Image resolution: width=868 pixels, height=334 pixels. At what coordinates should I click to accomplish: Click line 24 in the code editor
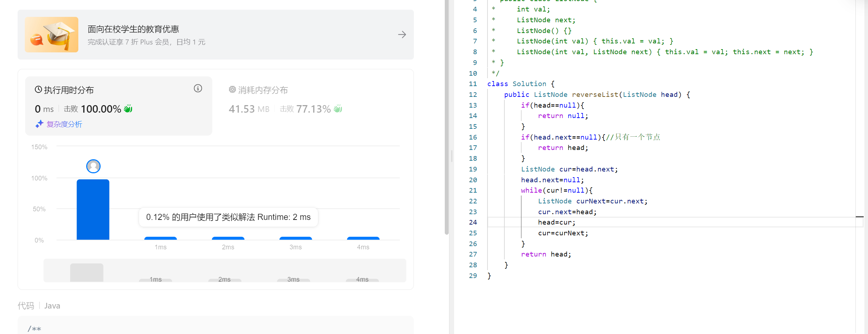click(x=557, y=222)
